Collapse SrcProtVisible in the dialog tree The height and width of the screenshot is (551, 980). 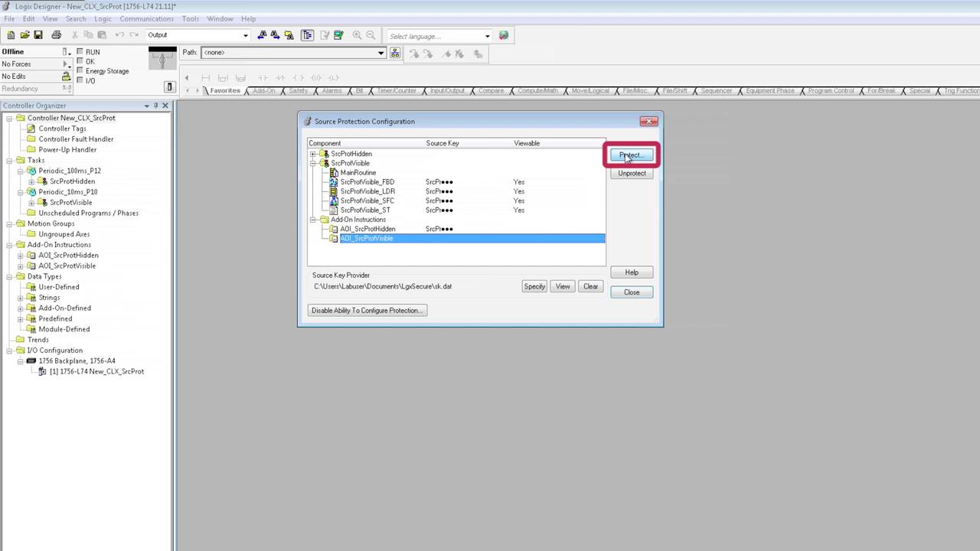(x=313, y=163)
